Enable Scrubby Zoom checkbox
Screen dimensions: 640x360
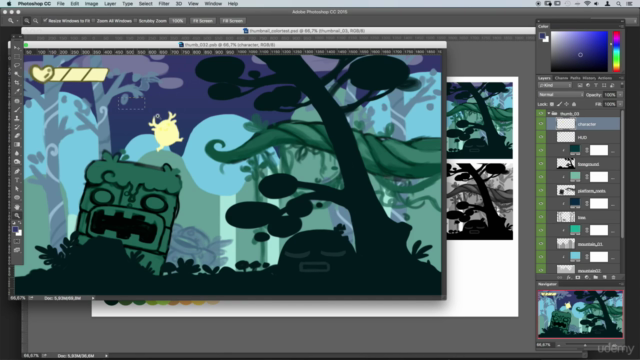point(136,21)
